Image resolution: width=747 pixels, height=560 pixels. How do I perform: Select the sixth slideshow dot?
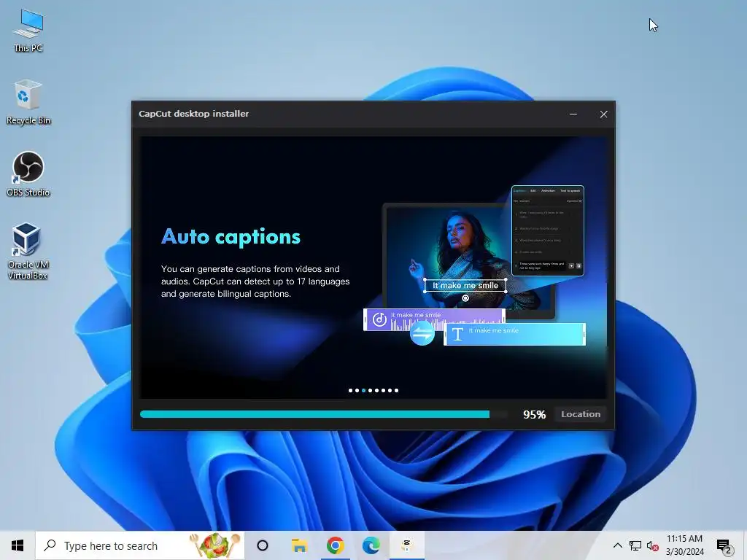[x=383, y=391]
